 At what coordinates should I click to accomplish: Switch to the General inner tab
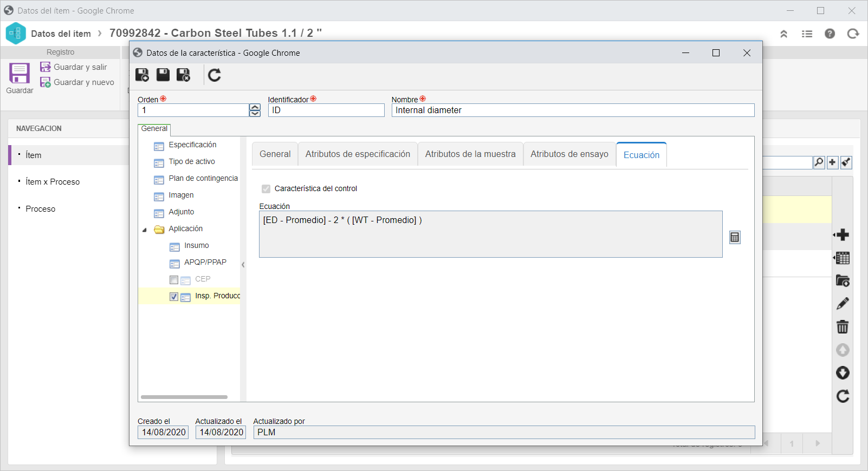pos(275,154)
